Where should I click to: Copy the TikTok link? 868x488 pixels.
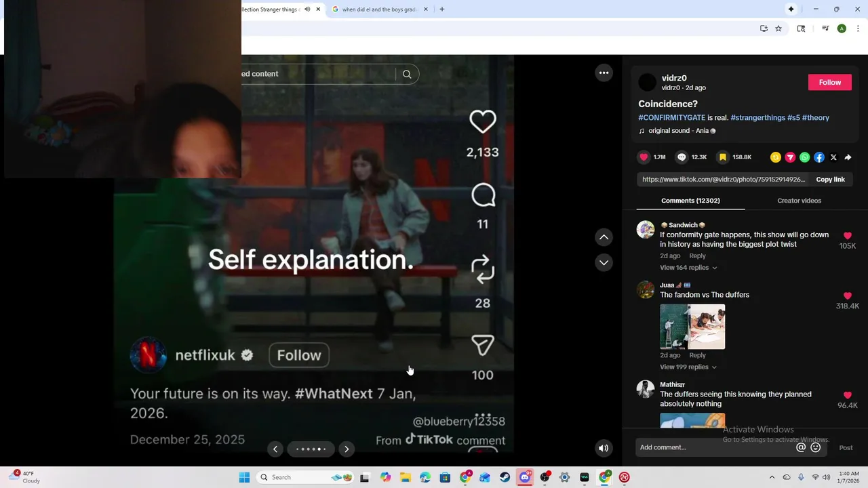click(x=830, y=180)
